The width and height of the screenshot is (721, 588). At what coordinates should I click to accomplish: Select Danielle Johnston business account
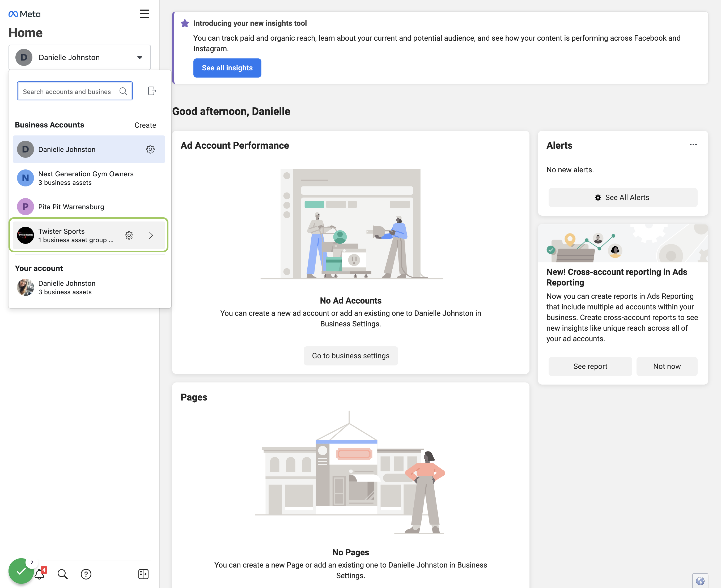coord(89,149)
